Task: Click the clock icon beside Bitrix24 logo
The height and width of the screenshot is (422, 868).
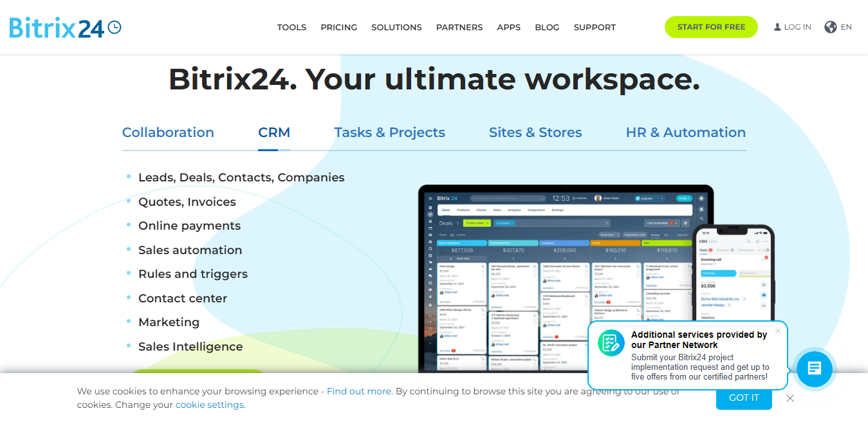Action: 114,27
